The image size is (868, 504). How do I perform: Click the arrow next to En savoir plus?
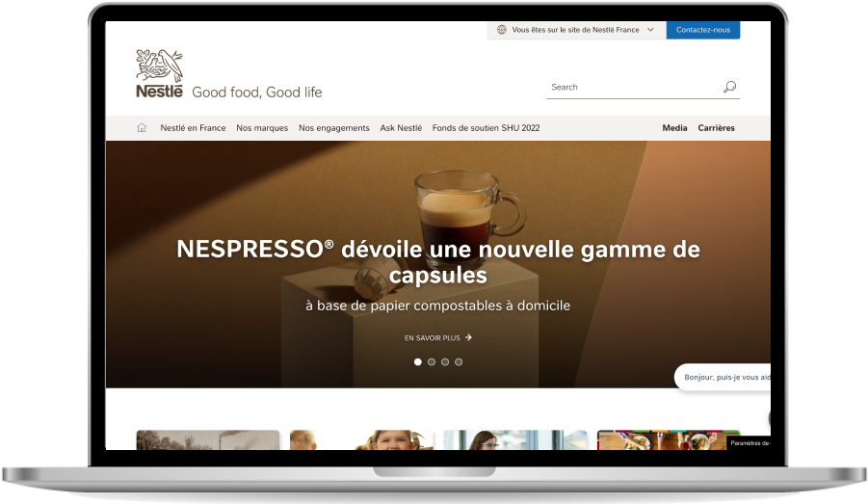pyautogui.click(x=468, y=337)
